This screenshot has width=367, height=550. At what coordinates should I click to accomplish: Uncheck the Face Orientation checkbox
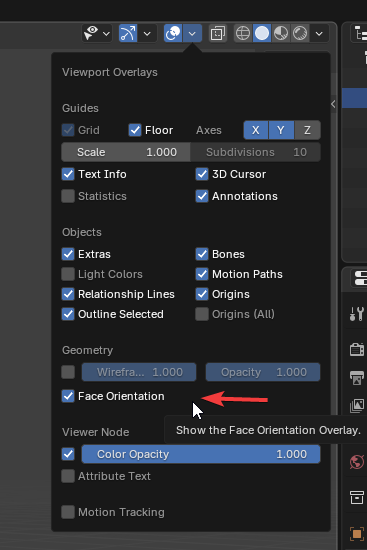tap(68, 396)
